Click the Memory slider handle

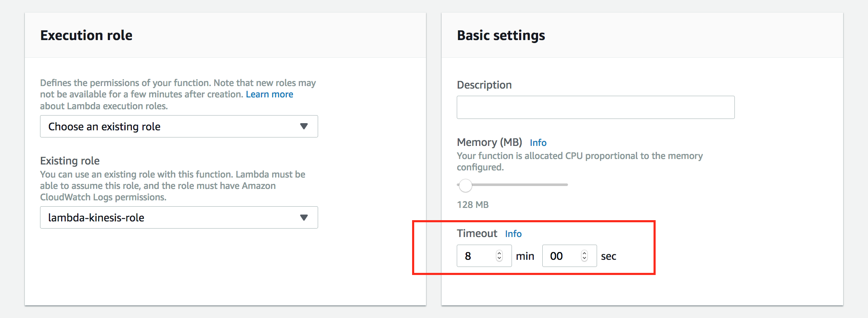[x=466, y=185]
